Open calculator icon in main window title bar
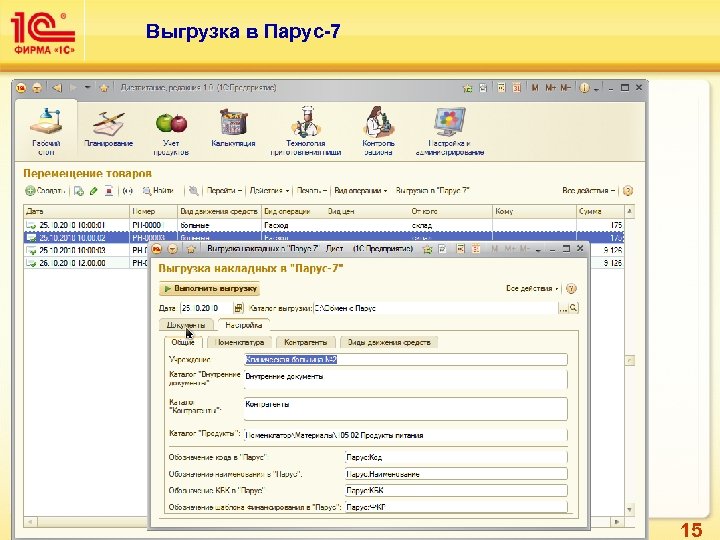This screenshot has height=540, width=720. click(x=501, y=87)
